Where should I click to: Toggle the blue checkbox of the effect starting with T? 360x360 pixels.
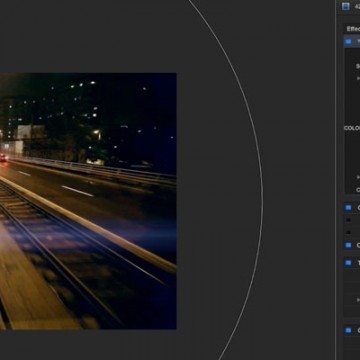[x=348, y=263]
